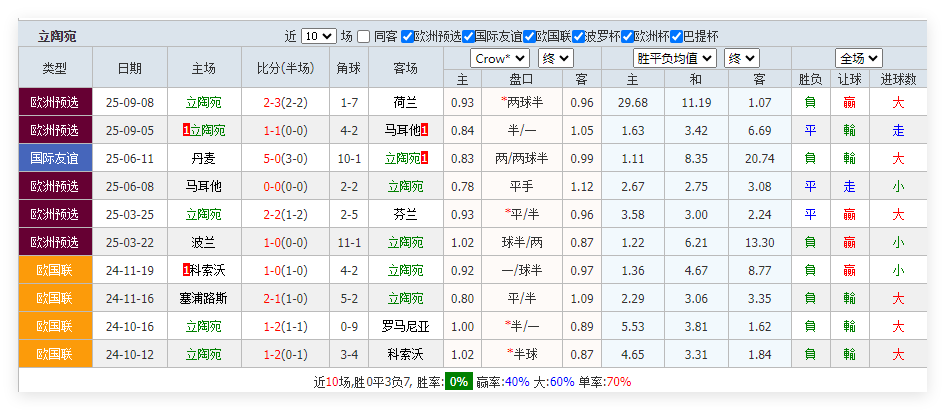Click the 比分(半场) column header
The width and height of the screenshot is (945, 410).
[285, 68]
